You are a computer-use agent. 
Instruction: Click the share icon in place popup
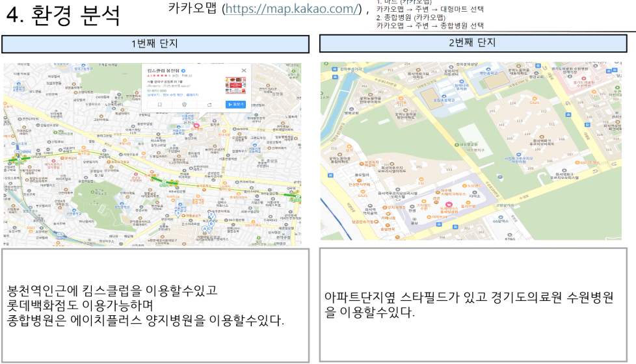[209, 105]
